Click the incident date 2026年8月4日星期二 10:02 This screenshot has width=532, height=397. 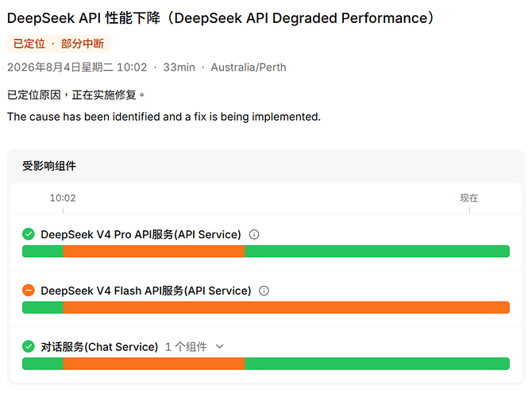click(x=77, y=67)
